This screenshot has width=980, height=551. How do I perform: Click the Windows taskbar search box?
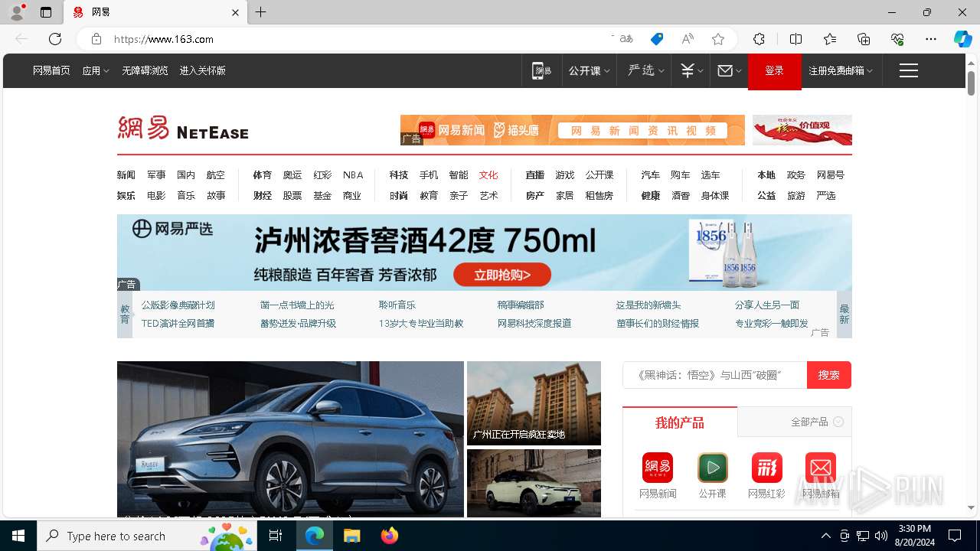[x=148, y=536]
